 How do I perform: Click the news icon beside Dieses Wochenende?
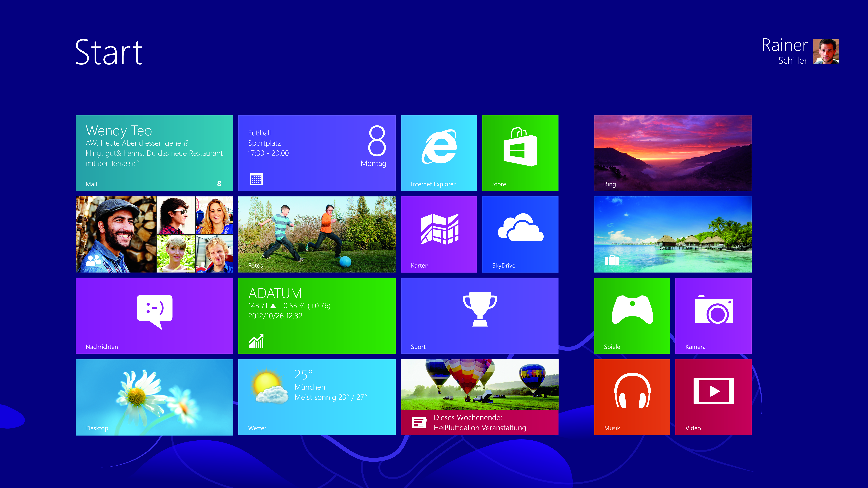point(419,422)
